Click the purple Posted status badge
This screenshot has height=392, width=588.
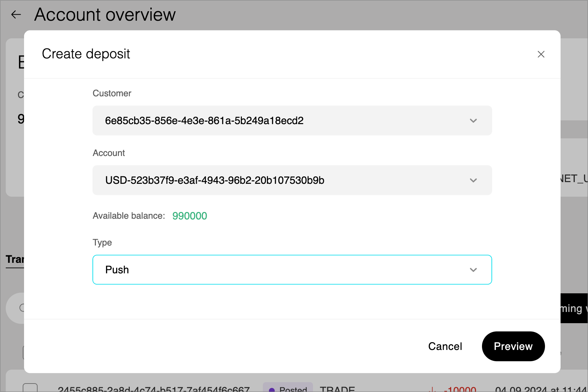point(288,389)
